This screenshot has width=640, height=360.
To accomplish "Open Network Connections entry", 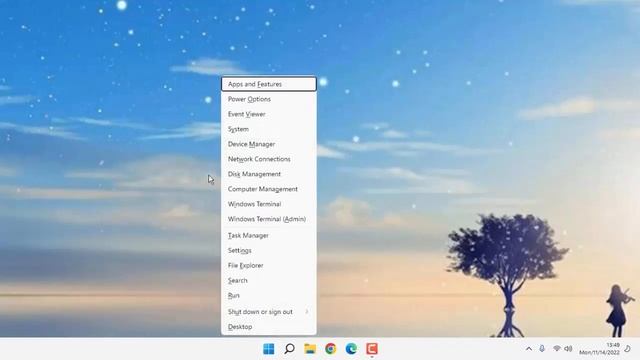I will tap(269, 159).
